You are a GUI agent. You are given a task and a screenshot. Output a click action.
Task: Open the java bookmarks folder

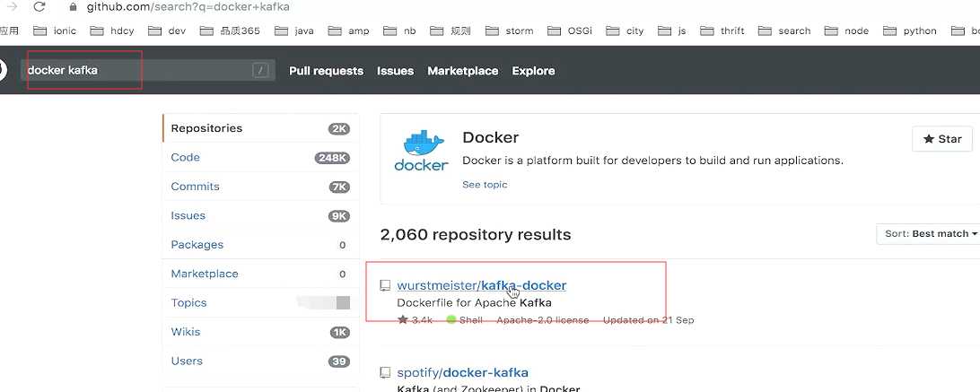click(x=294, y=30)
